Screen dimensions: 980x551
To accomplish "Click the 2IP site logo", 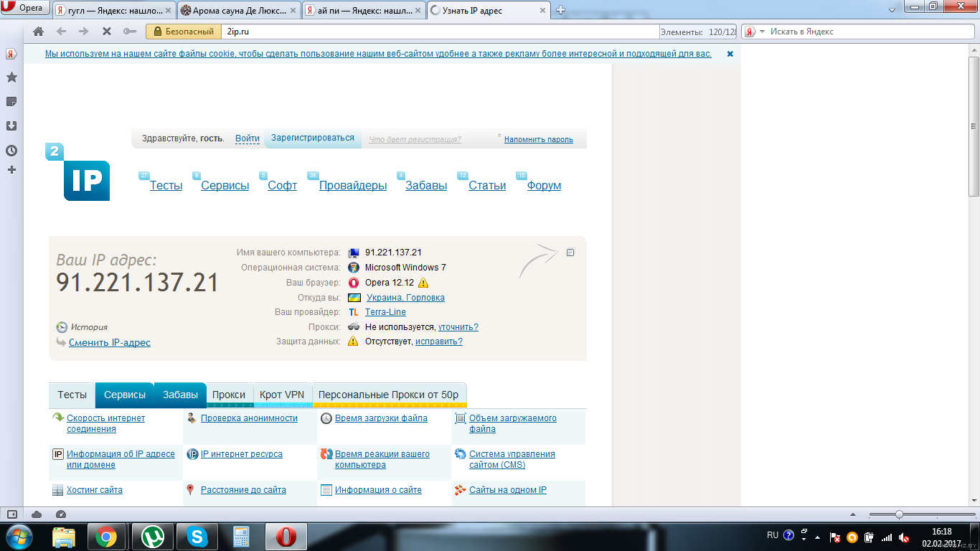I will point(79,172).
